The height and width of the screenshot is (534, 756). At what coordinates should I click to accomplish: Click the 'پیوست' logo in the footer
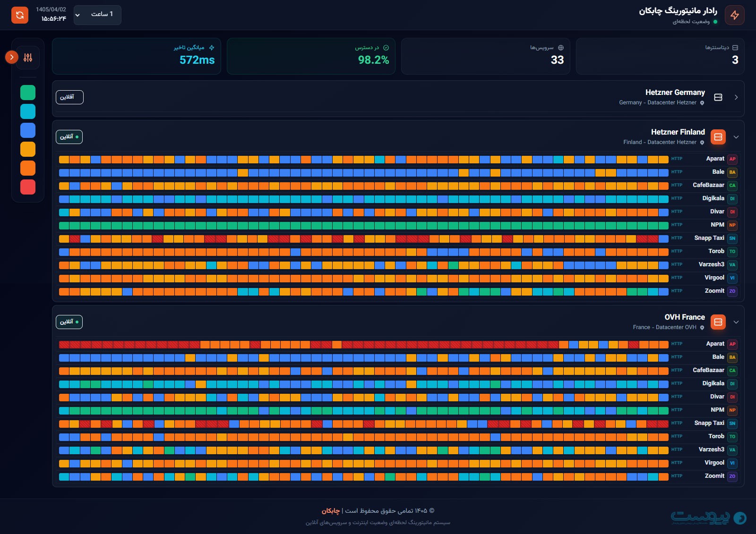pos(709,517)
